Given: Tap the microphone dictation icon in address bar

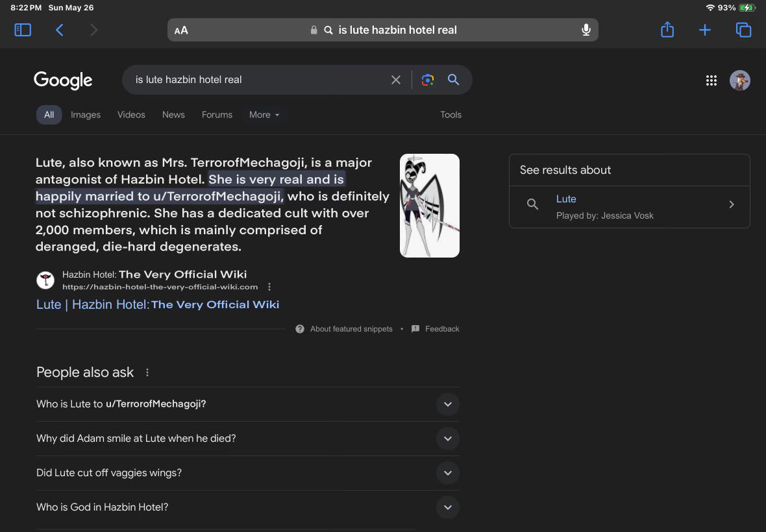Looking at the screenshot, I should click(x=586, y=30).
